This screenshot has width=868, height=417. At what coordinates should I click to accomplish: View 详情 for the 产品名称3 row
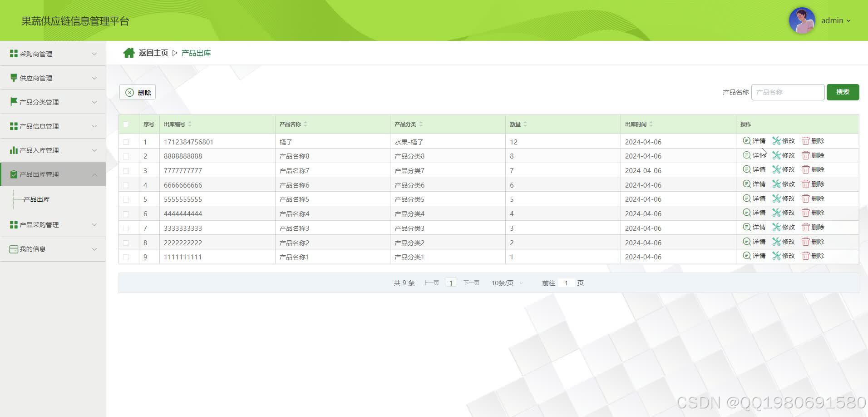754,227
